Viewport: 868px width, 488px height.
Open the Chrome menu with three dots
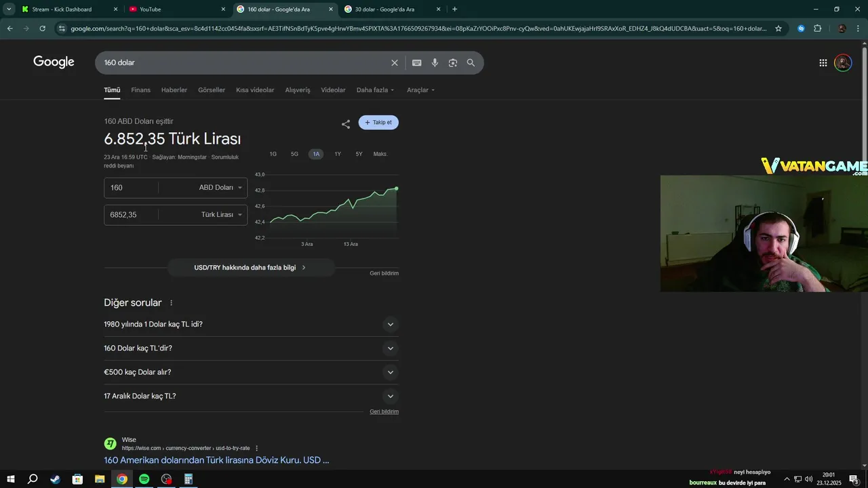point(858,28)
